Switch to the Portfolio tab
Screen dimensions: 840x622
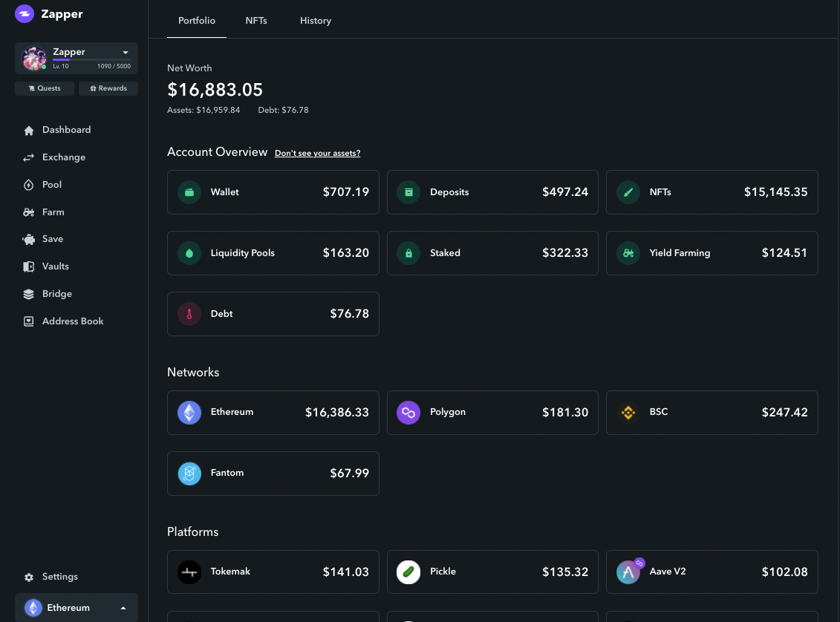pos(197,21)
